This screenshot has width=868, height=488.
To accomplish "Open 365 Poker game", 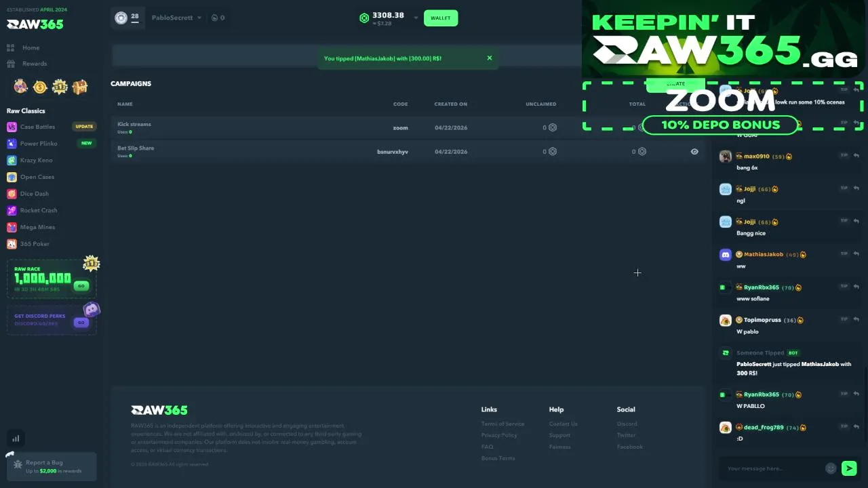I will pyautogui.click(x=35, y=244).
